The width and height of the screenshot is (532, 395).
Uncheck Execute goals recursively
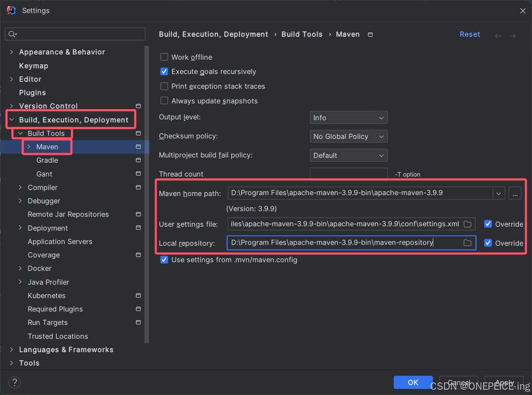(164, 71)
